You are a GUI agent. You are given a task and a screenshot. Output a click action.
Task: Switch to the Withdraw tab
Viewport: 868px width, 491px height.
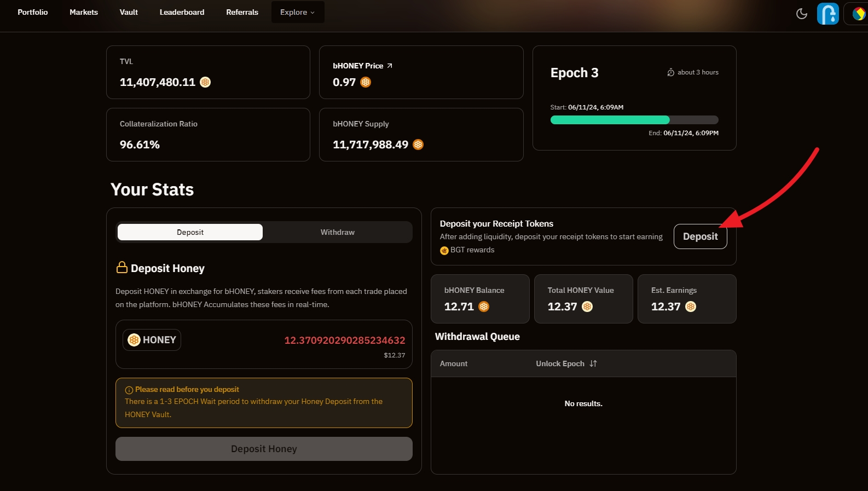tap(337, 232)
